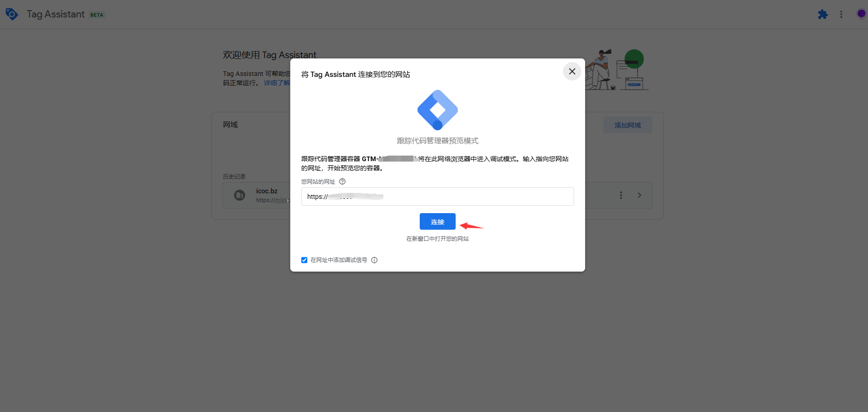Click the 在新窗口中打开您的网站 text
Screen dimensions: 868x412
click(x=438, y=239)
